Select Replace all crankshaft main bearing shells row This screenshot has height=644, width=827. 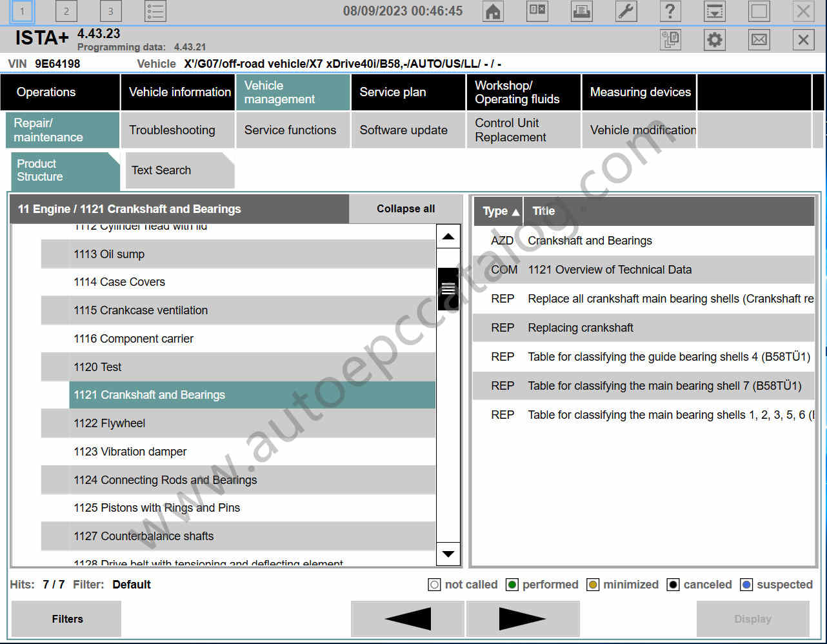[x=644, y=299]
